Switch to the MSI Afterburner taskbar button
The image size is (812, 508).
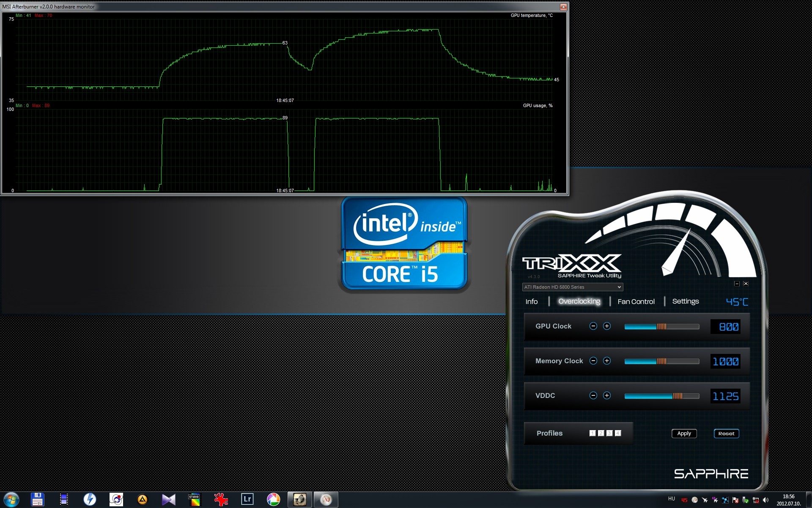(x=300, y=500)
